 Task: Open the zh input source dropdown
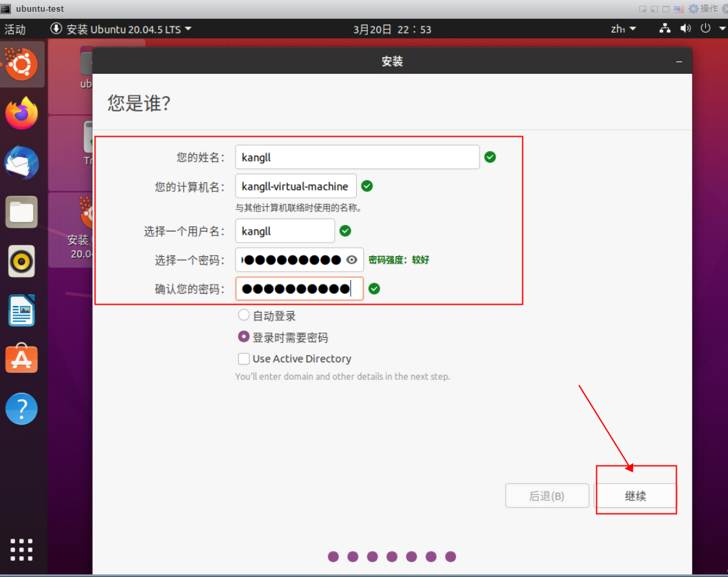click(x=623, y=29)
